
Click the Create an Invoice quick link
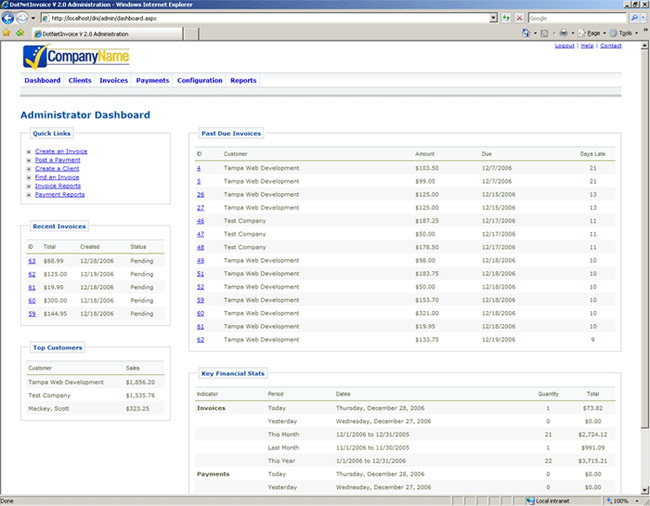point(60,151)
